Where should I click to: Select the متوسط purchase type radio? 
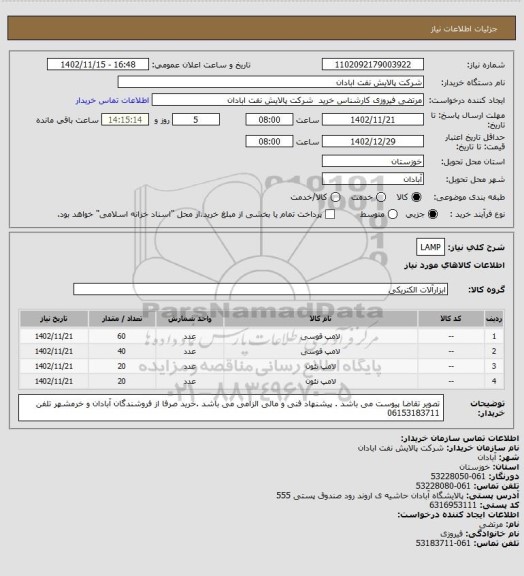(x=393, y=214)
